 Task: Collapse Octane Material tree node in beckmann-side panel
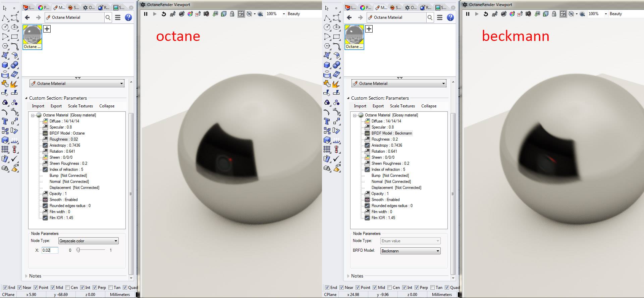click(355, 115)
